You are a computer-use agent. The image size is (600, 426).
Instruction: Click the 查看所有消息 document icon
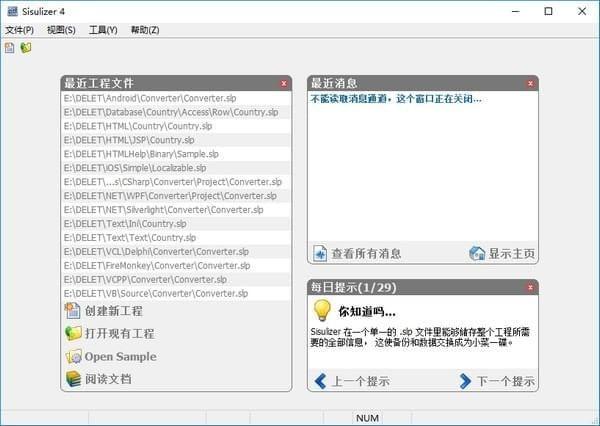coord(320,253)
